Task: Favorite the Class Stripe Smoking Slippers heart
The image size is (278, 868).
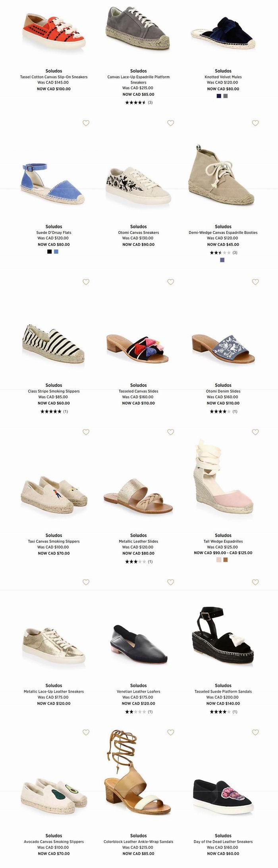Action: point(86,282)
